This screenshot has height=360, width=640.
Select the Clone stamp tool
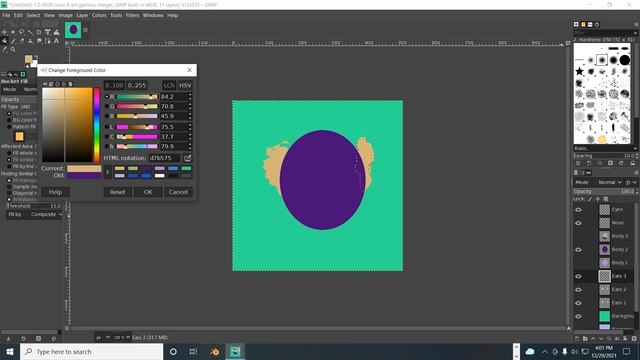point(30,41)
